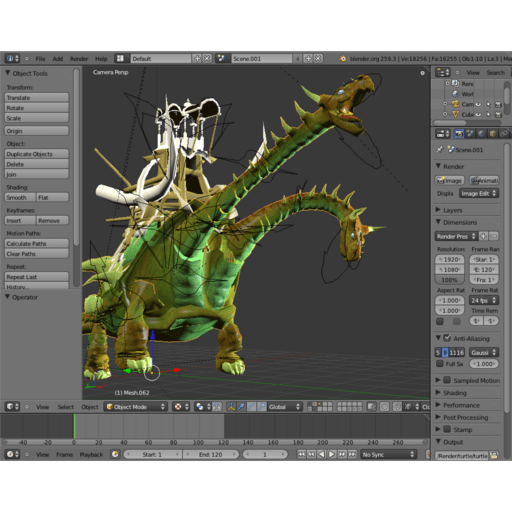Image resolution: width=512 pixels, height=512 pixels.
Task: Click the Smooth shading button
Action: (20, 197)
